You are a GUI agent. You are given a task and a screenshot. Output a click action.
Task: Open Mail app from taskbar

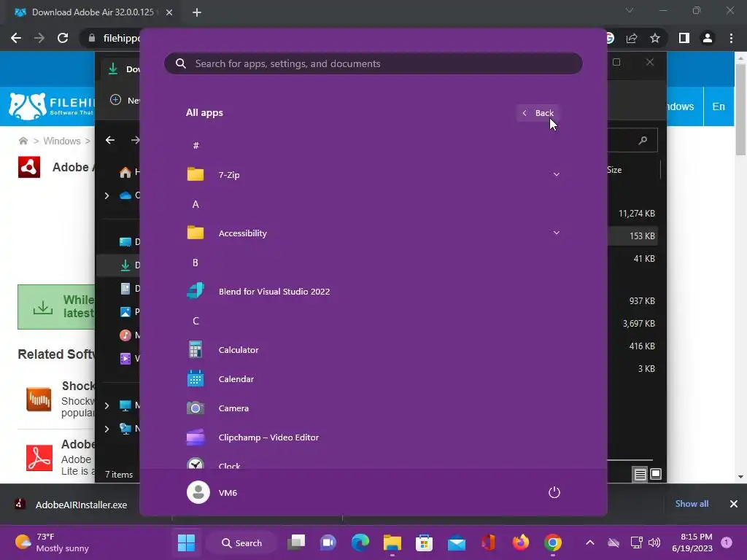457,542
